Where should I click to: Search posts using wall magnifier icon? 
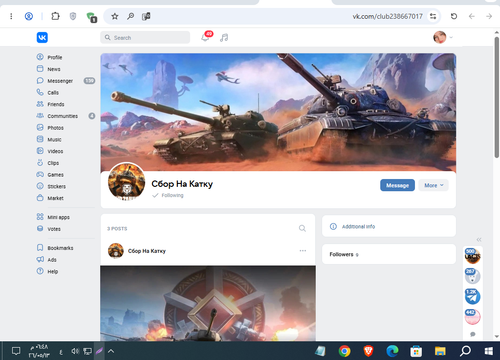(302, 228)
